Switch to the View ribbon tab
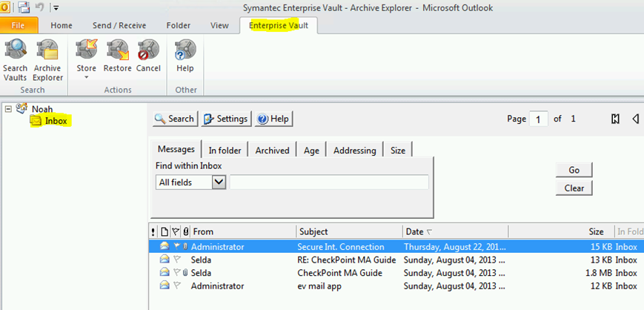This screenshot has width=644, height=310. coord(219,25)
